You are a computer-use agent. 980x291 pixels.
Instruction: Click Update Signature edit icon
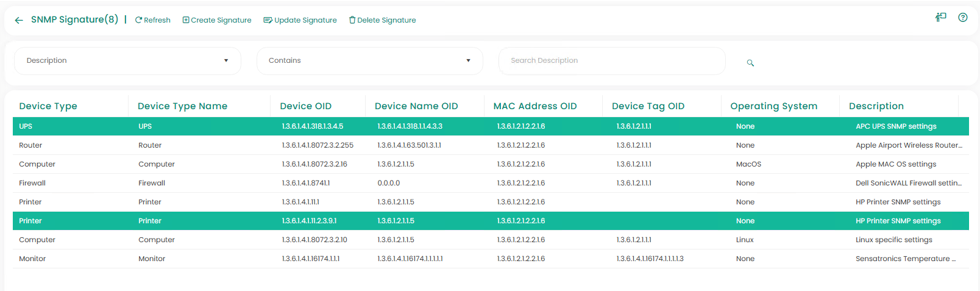coord(268,20)
